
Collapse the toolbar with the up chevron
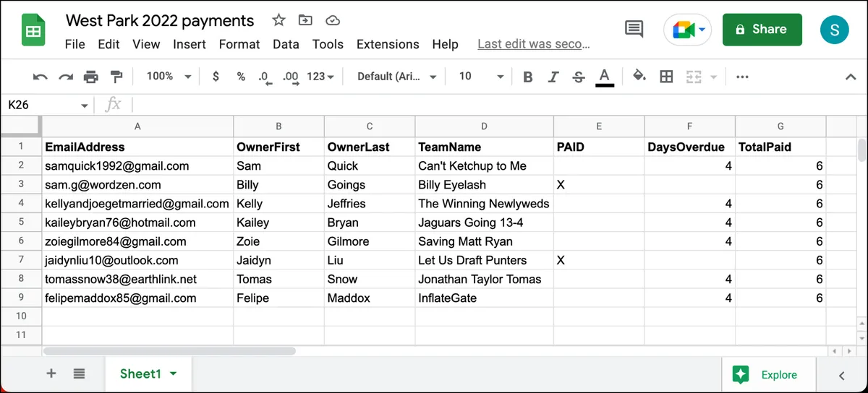point(851,77)
